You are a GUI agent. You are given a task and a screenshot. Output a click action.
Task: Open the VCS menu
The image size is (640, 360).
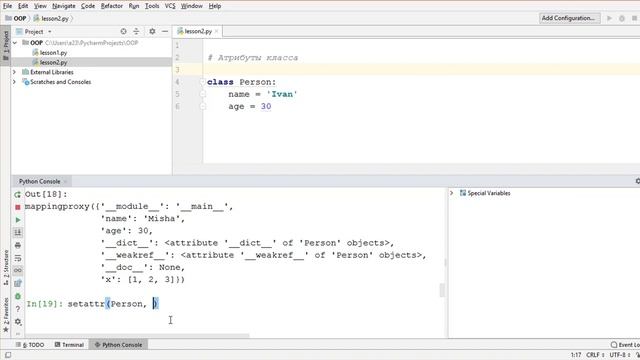point(170,6)
